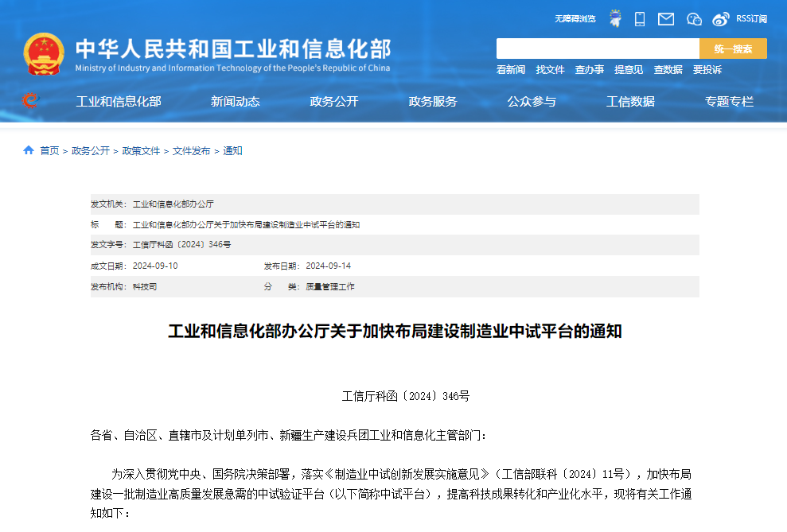Open the 无障碍浏览 accessibility link
This screenshot has width=787, height=532.
tap(574, 18)
